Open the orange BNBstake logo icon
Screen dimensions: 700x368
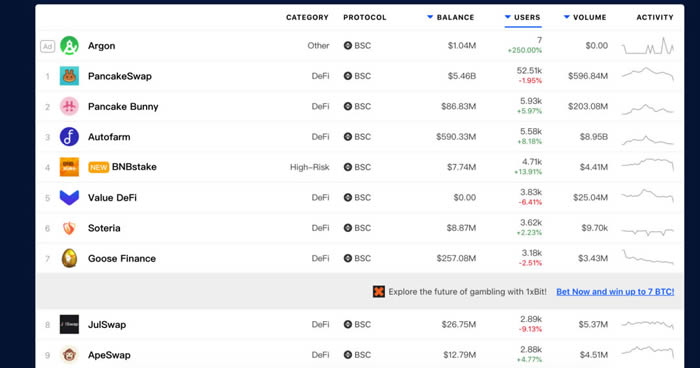tap(69, 167)
